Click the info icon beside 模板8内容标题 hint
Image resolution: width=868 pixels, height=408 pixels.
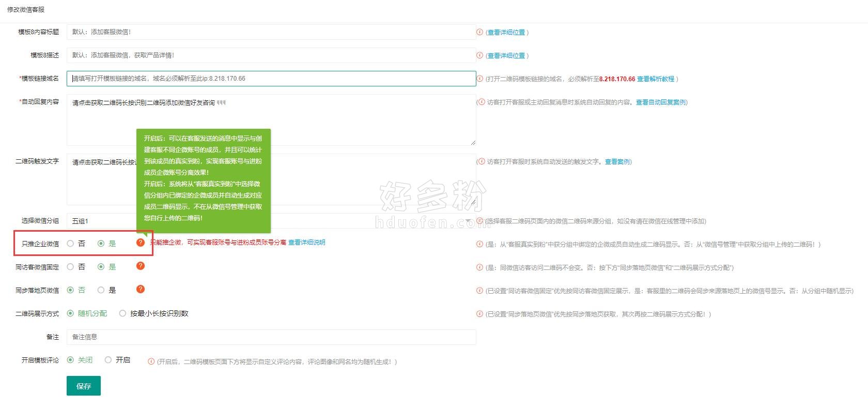479,32
